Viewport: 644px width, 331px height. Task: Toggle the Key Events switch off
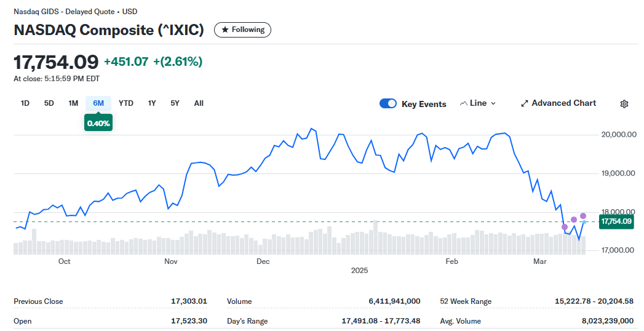point(388,103)
